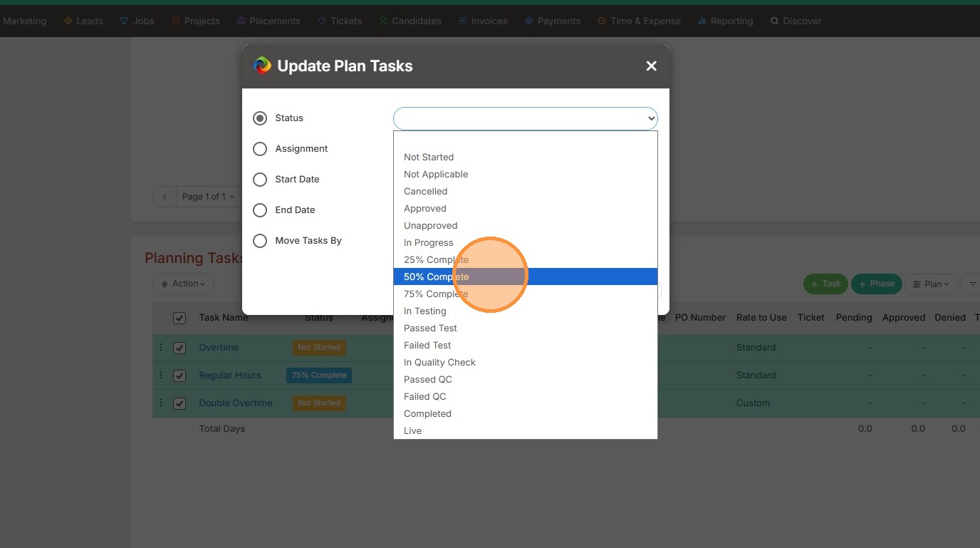The height and width of the screenshot is (548, 980).
Task: Open the Status dropdown field
Action: [x=525, y=118]
